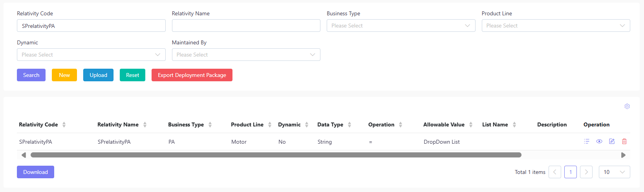
Task: Sort by Relativity Name column
Action: click(x=145, y=124)
